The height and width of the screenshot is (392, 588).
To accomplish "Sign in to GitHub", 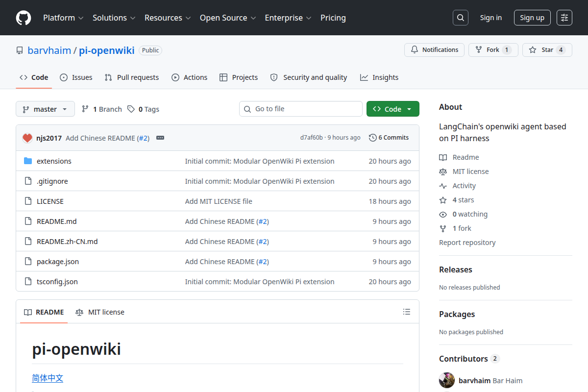I will pyautogui.click(x=490, y=18).
